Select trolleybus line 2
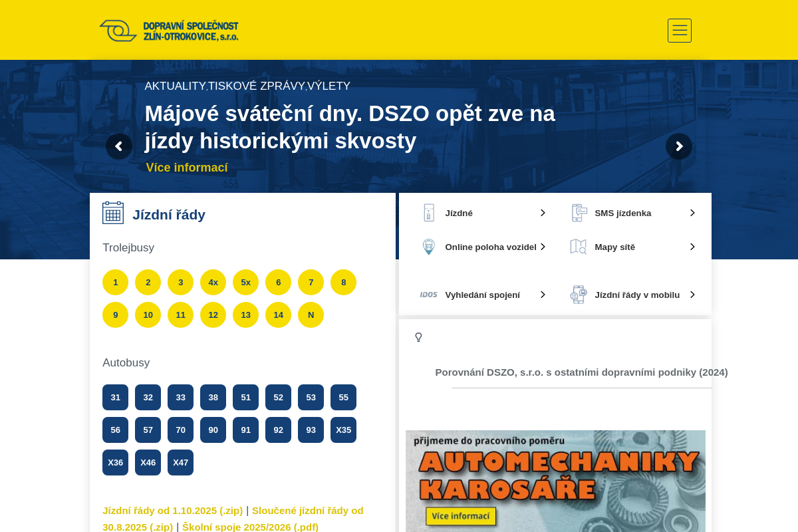The width and height of the screenshot is (798, 532). (x=148, y=282)
